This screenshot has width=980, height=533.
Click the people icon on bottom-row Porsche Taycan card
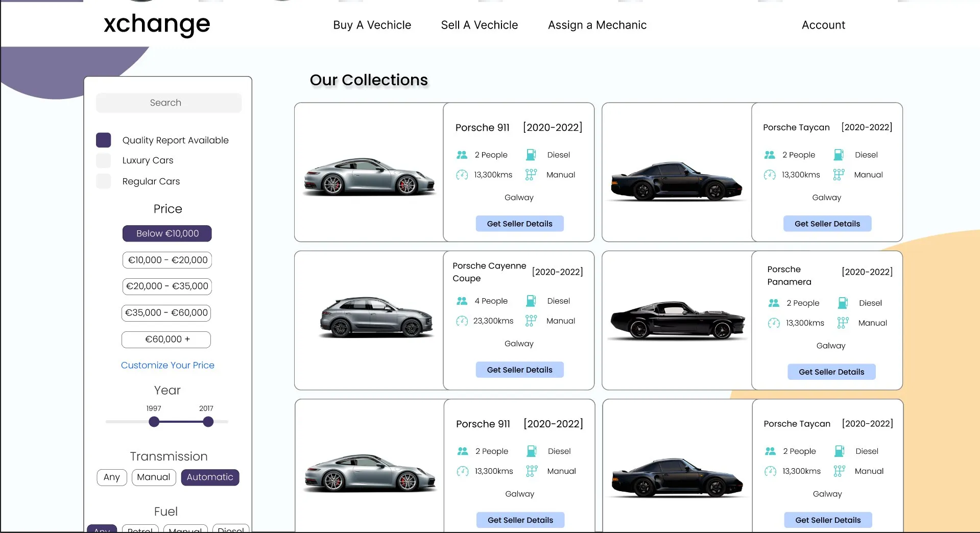click(770, 451)
